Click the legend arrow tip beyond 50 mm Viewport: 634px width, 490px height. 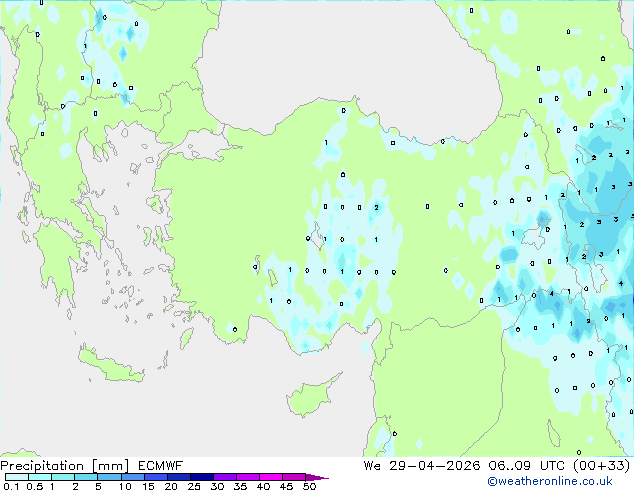[x=317, y=477]
